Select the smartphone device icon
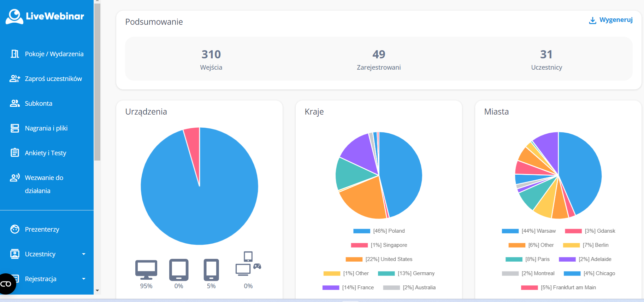644x302 pixels. [211, 270]
